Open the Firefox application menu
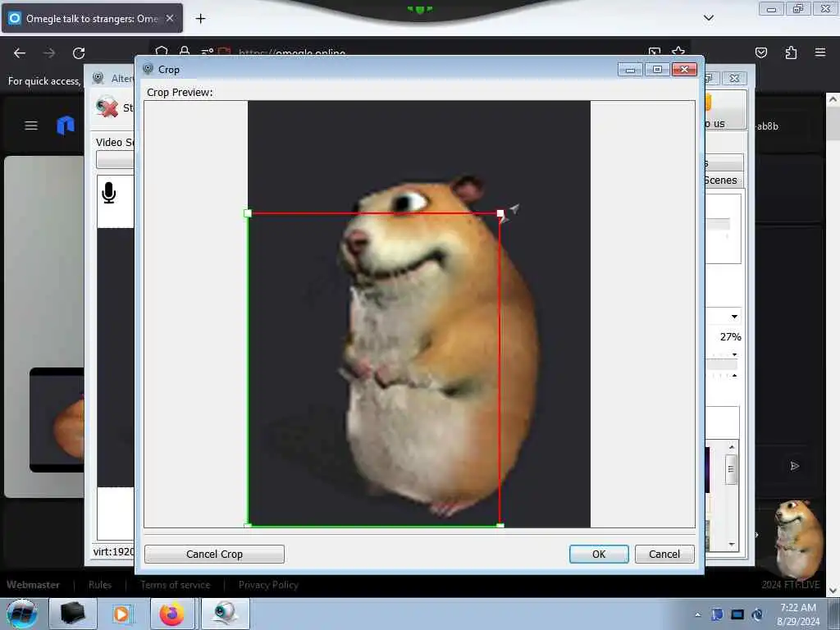Viewport: 840px width, 630px height. 820,52
